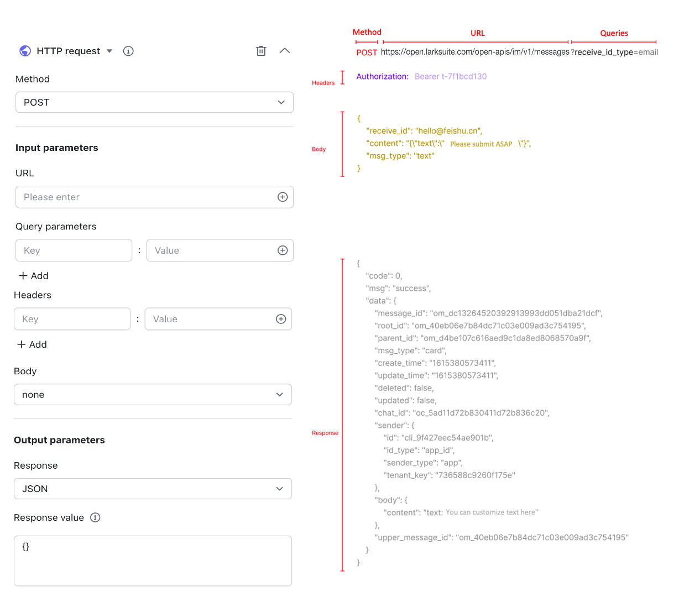700x597 pixels.
Task: Click the plus icon in the URL field
Action: tap(283, 197)
